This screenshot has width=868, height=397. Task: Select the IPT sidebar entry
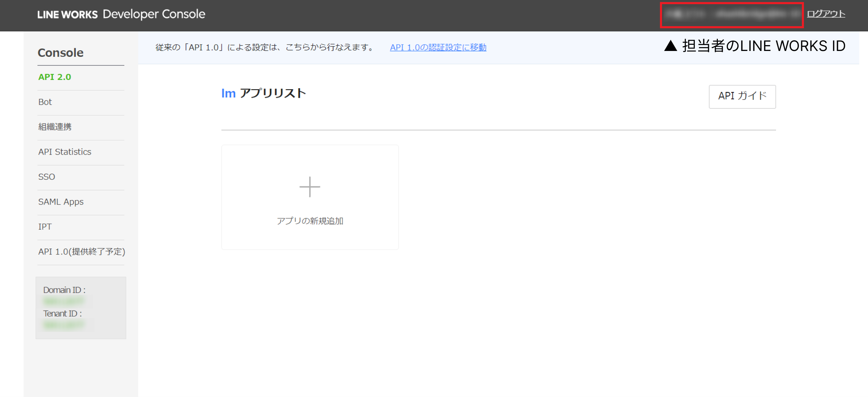pyautogui.click(x=45, y=227)
